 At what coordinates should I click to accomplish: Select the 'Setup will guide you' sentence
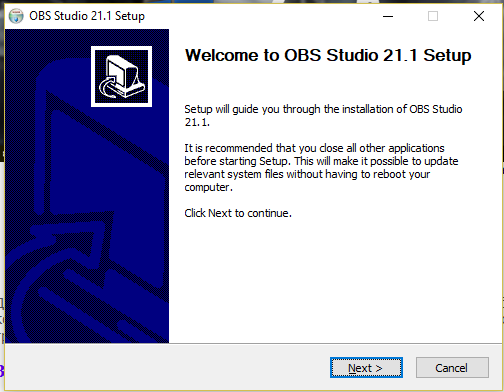coord(323,116)
